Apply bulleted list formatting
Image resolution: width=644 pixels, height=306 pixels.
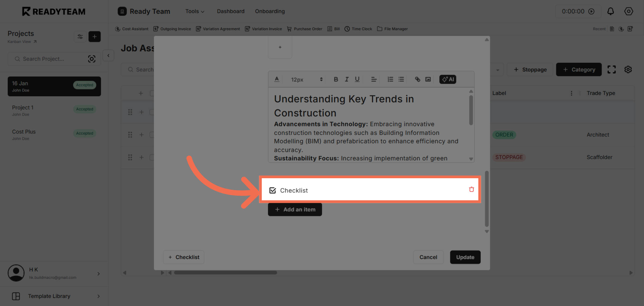click(x=401, y=79)
